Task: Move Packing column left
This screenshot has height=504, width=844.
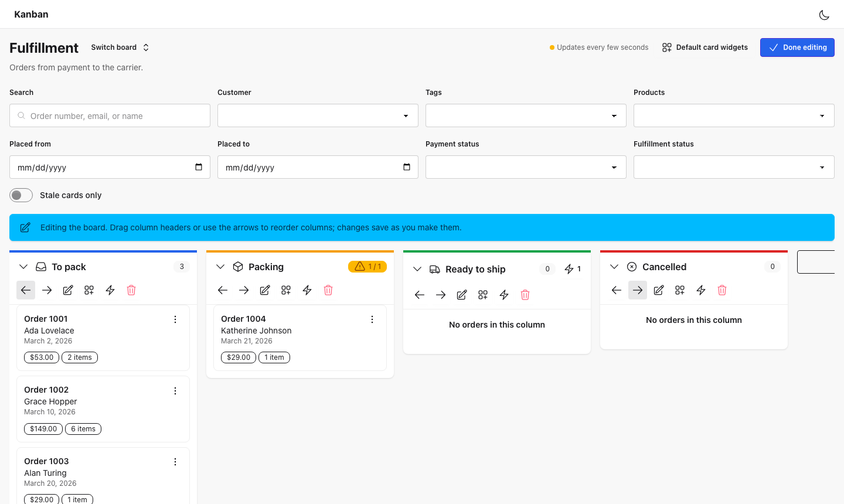Action: click(x=223, y=290)
